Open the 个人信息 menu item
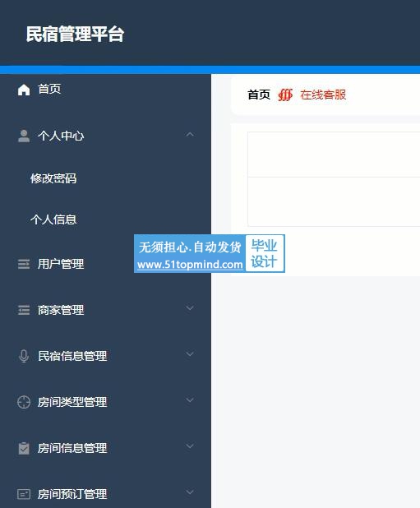The width and height of the screenshot is (420, 508). tap(53, 219)
